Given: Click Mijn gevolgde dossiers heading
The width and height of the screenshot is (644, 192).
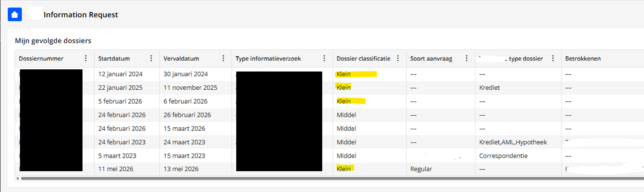Looking at the screenshot, I should [53, 41].
